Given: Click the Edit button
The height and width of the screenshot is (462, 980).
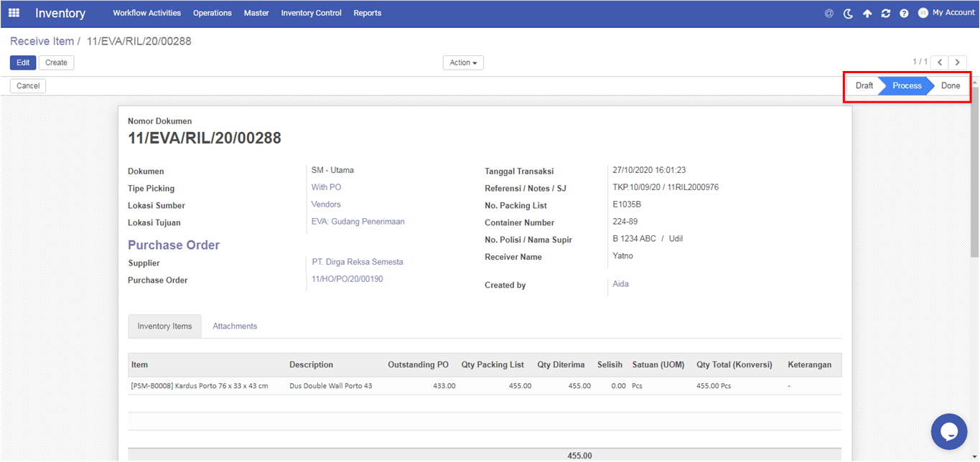Looking at the screenshot, I should (23, 63).
